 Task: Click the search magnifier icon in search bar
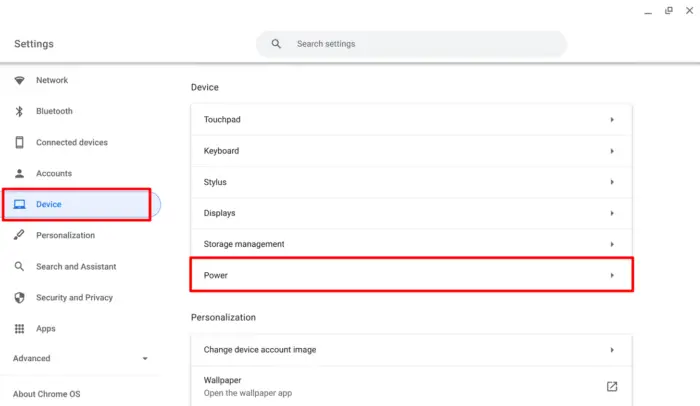point(276,44)
